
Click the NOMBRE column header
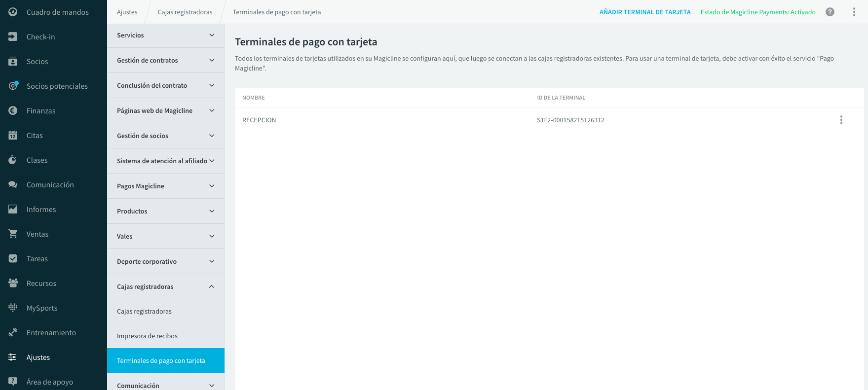(254, 98)
